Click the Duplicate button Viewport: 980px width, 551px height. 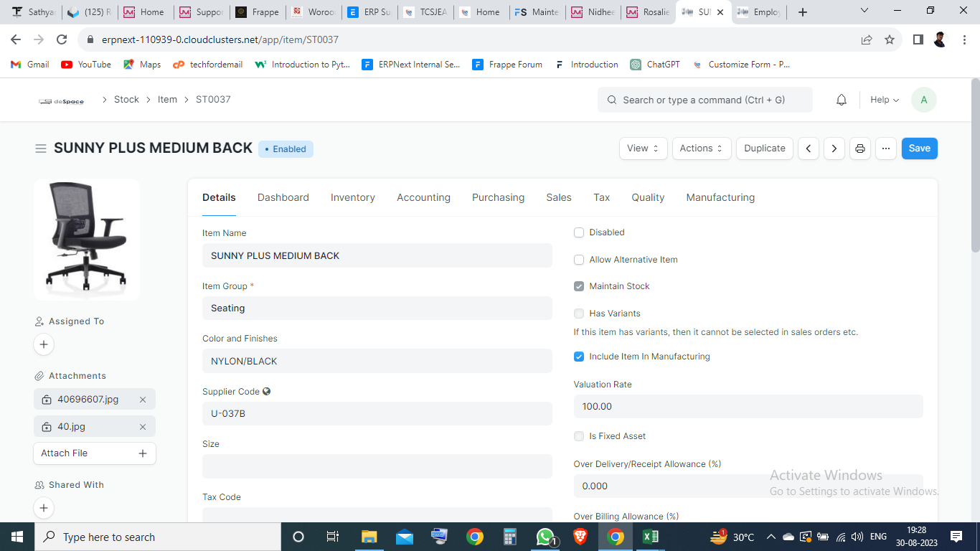point(764,149)
